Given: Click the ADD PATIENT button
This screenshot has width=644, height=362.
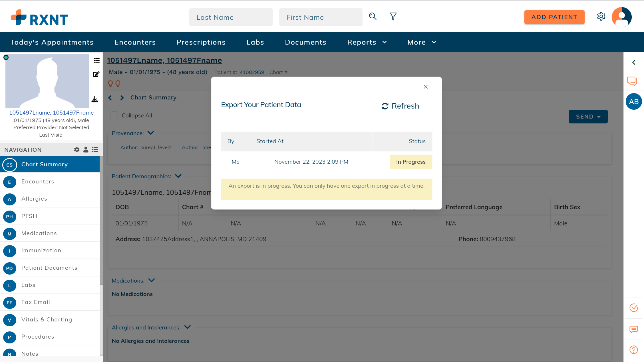Looking at the screenshot, I should [554, 17].
